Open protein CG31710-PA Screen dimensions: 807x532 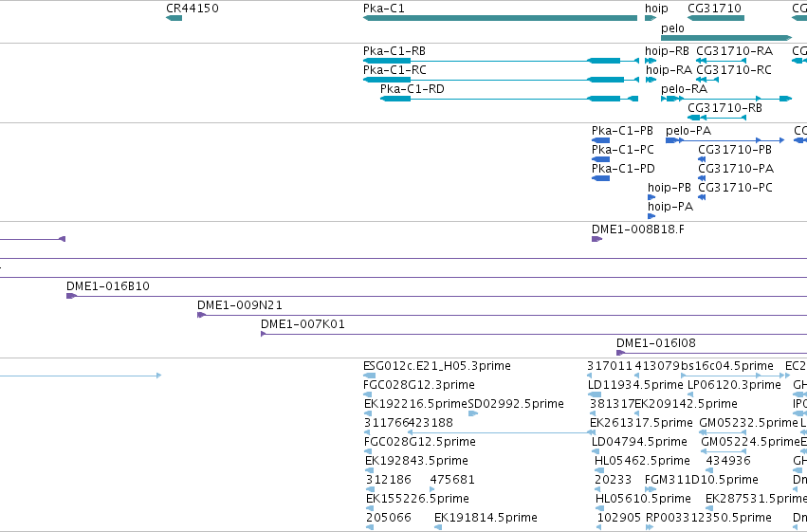coord(702,178)
